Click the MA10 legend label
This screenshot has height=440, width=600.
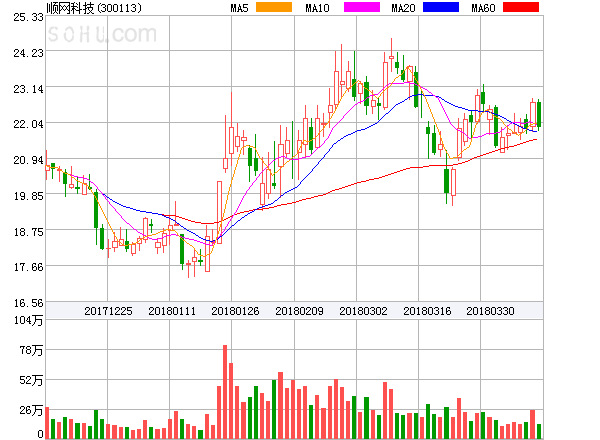[317, 8]
